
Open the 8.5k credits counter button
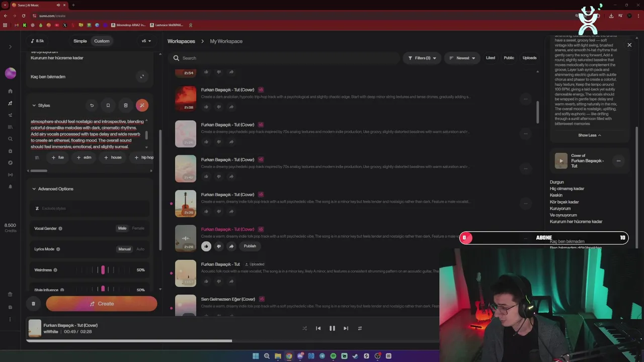pos(38,41)
